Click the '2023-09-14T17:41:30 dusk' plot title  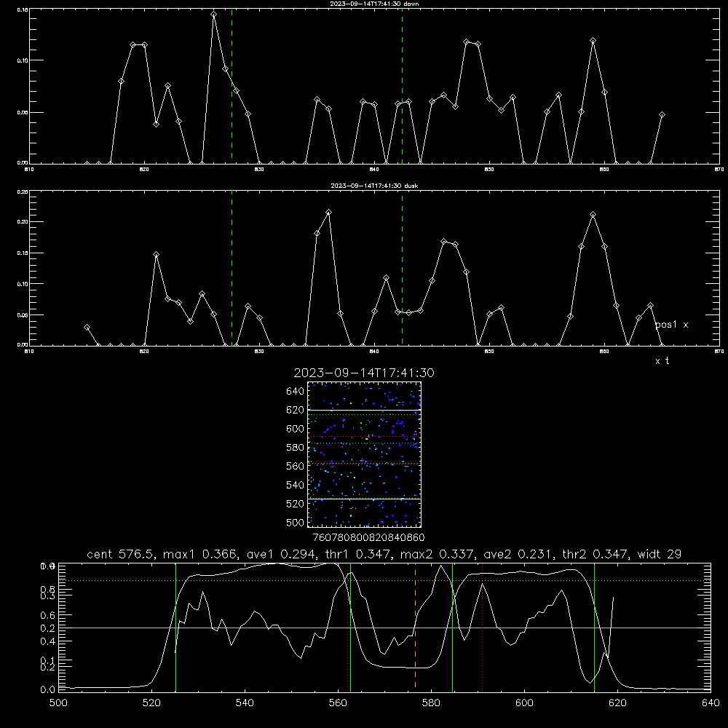[374, 186]
